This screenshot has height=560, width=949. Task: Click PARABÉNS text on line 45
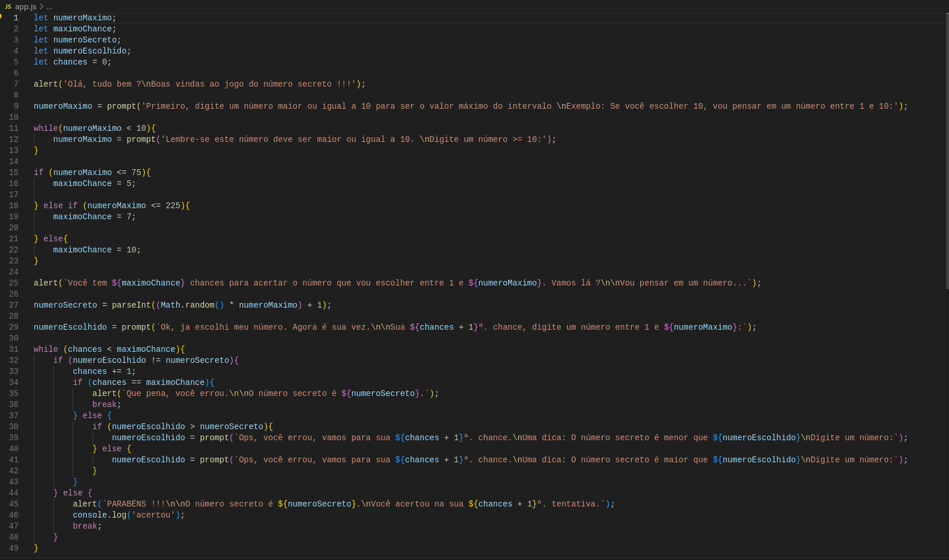[x=127, y=504]
